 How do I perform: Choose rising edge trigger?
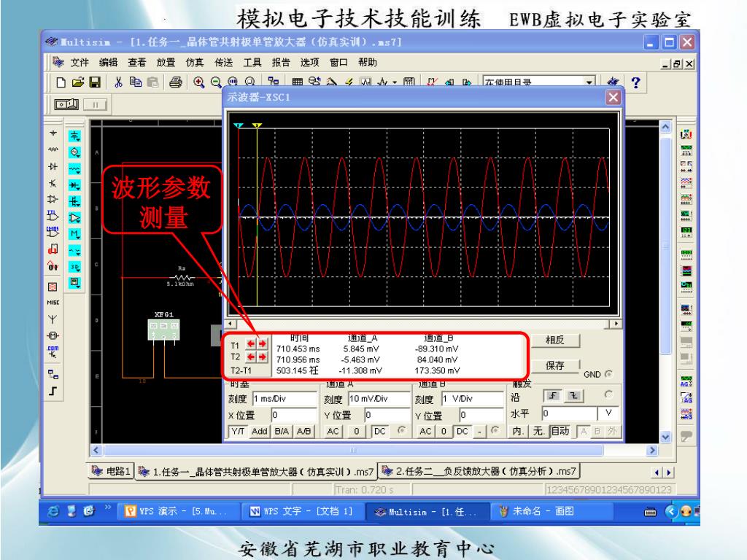(553, 395)
